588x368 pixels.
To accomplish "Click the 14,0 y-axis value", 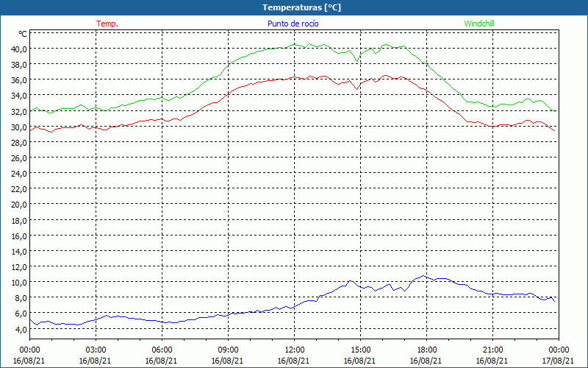I will click(x=20, y=252).
